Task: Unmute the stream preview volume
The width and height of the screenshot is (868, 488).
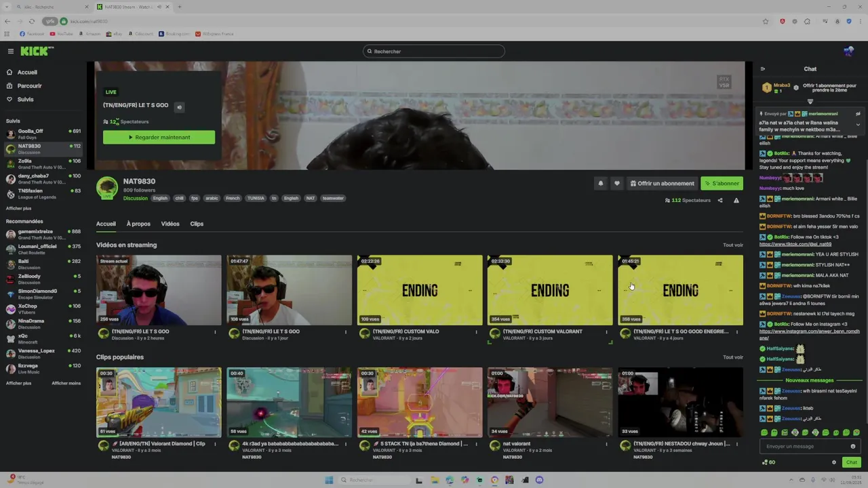Action: coord(179,107)
